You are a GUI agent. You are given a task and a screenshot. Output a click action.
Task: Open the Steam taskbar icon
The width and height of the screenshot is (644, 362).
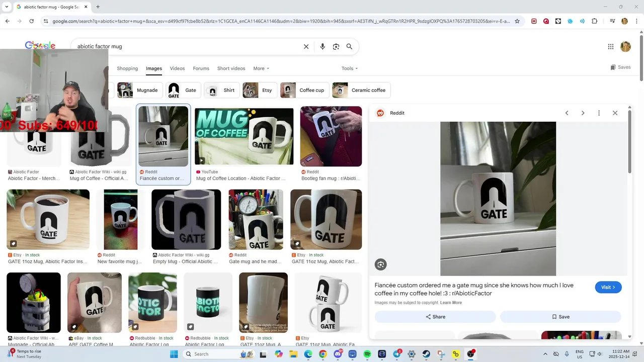pos(426,354)
